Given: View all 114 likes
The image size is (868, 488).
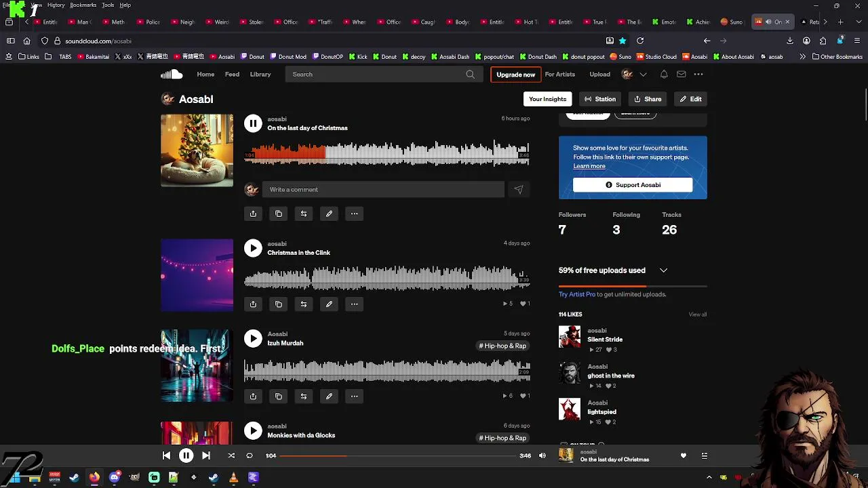Looking at the screenshot, I should click(x=698, y=314).
